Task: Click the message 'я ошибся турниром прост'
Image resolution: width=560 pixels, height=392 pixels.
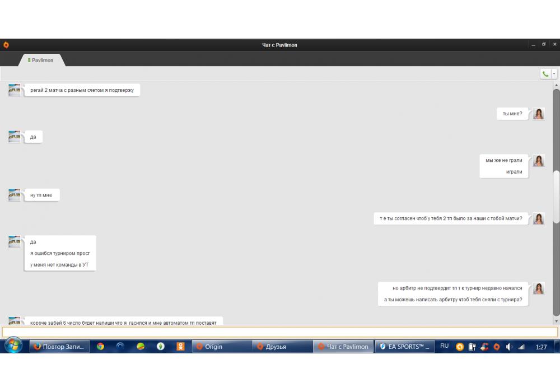Action: coord(60,253)
